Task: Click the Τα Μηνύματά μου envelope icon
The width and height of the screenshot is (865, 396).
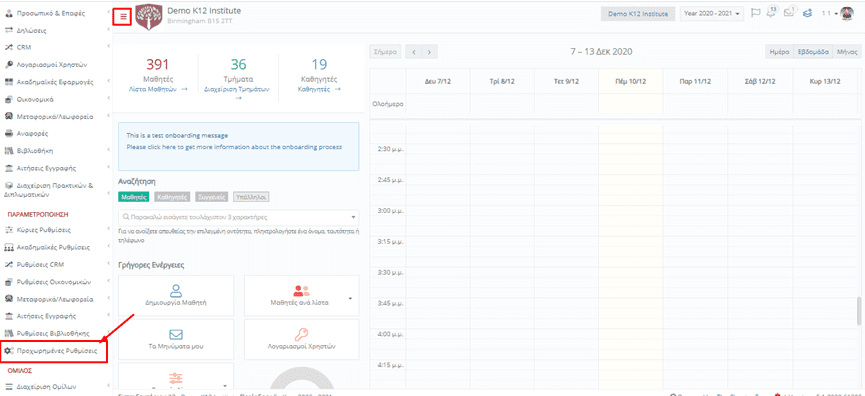Action: coord(176,335)
